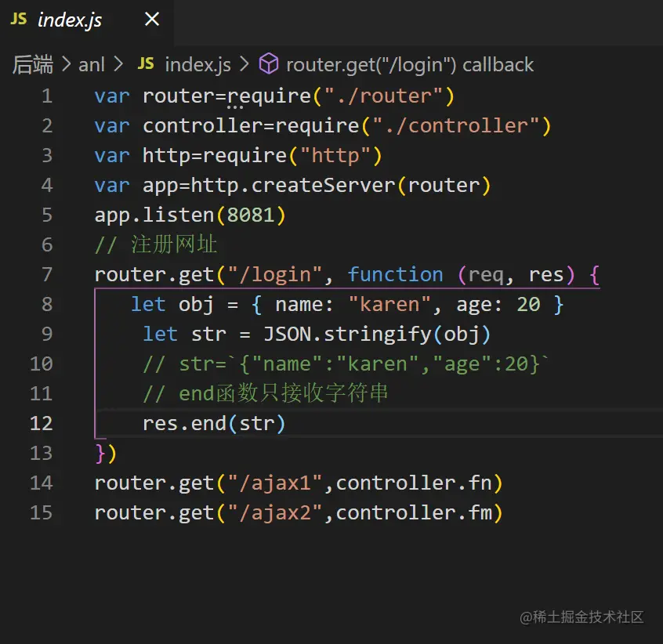Screen dimensions: 663x644
Task: Click the comment starting with // str=
Action: click(346, 364)
